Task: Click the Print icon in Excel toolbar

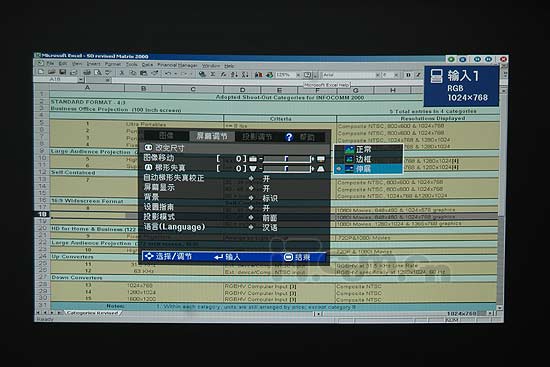Action: tap(87, 73)
